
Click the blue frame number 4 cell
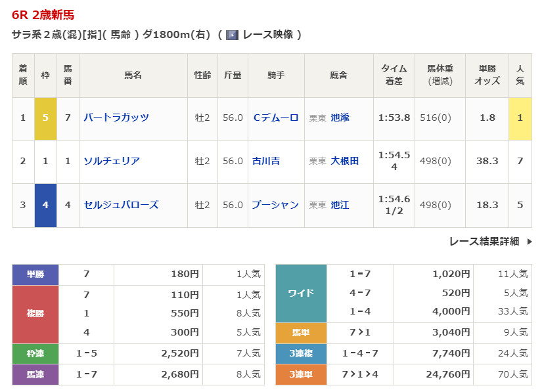45,205
